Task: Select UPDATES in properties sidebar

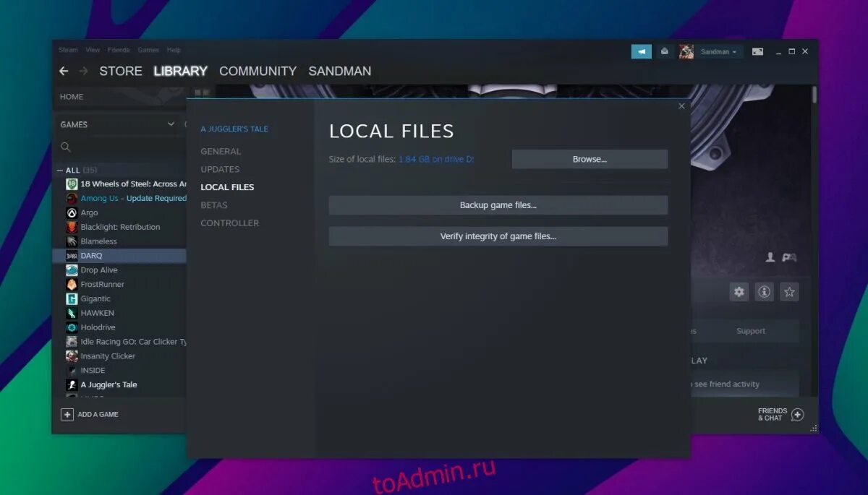Action: point(220,169)
